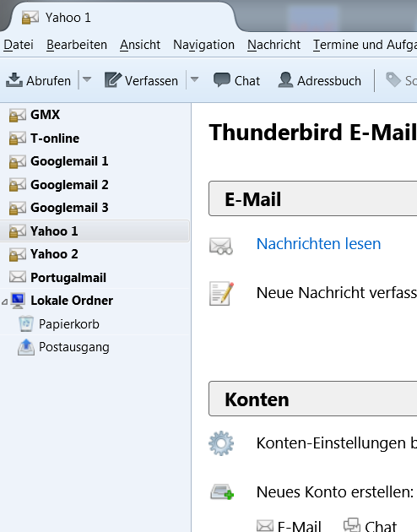The image size is (417, 532).
Task: Click the Abrufen download icon
Action: pos(14,80)
